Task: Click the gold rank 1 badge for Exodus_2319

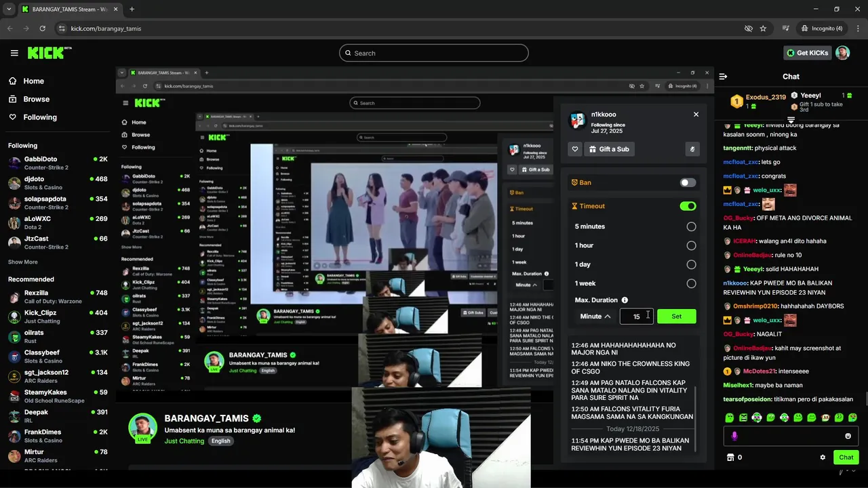Action: (x=736, y=102)
